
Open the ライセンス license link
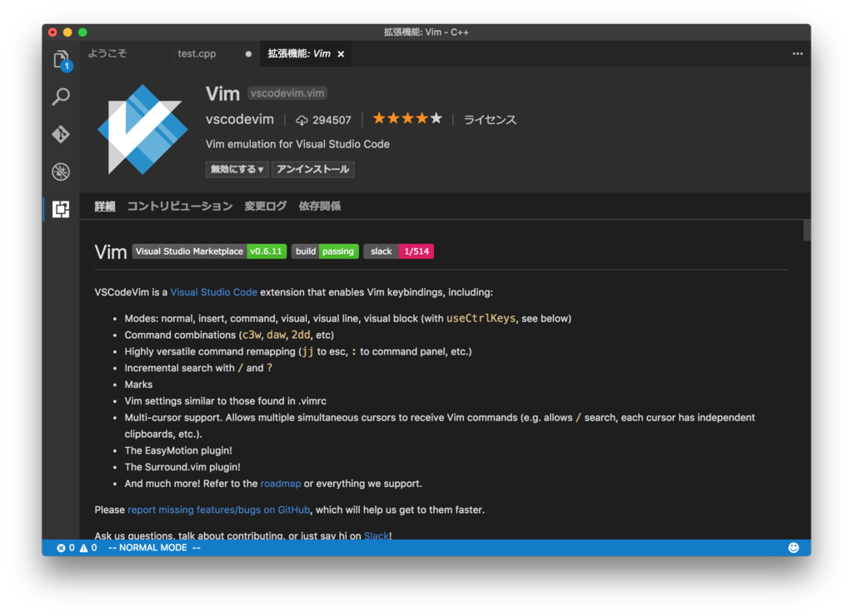490,120
